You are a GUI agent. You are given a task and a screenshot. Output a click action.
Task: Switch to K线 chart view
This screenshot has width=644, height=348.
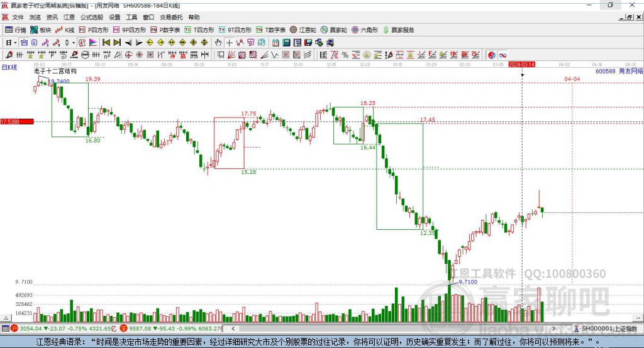pos(65,30)
